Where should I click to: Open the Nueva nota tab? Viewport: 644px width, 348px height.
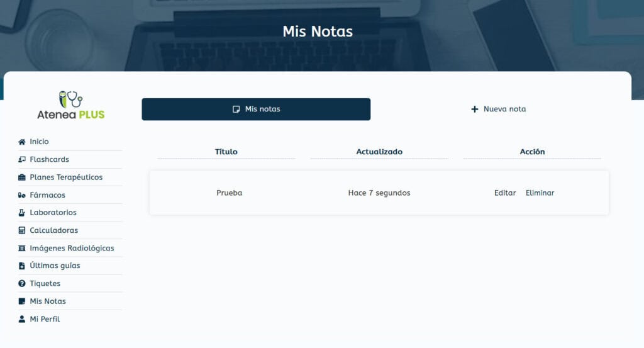coord(498,109)
